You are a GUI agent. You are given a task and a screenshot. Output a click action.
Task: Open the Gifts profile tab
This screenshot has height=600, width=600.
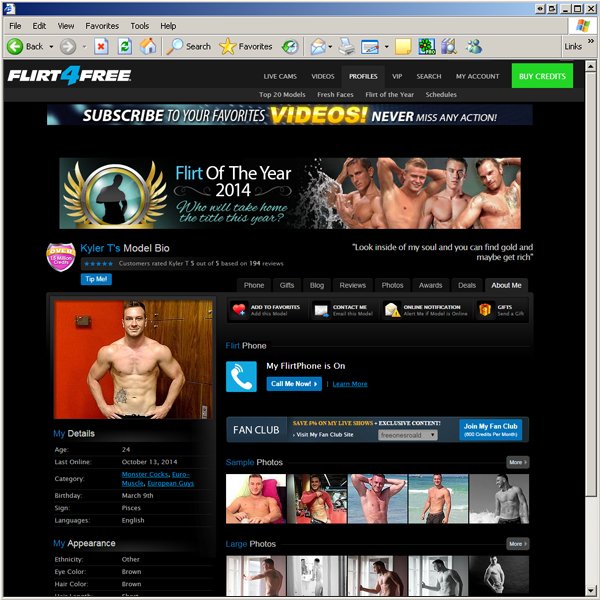pos(287,285)
